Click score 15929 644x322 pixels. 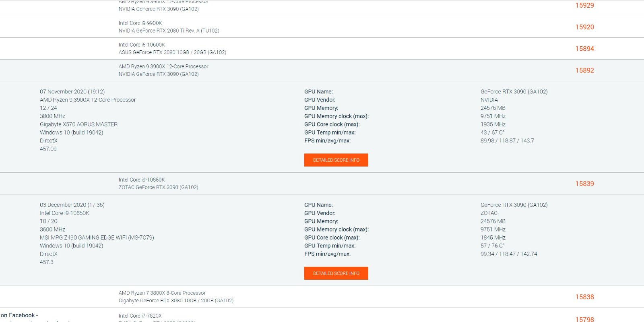(x=584, y=5)
